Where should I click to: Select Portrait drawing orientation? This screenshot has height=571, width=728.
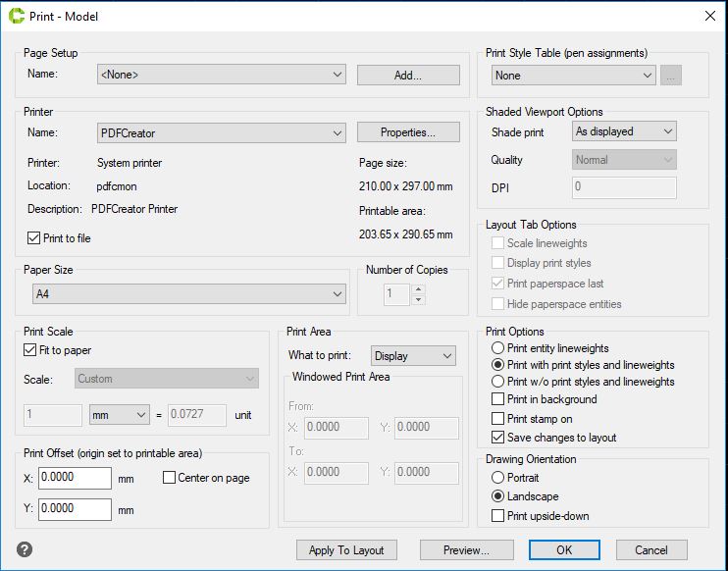(x=498, y=478)
